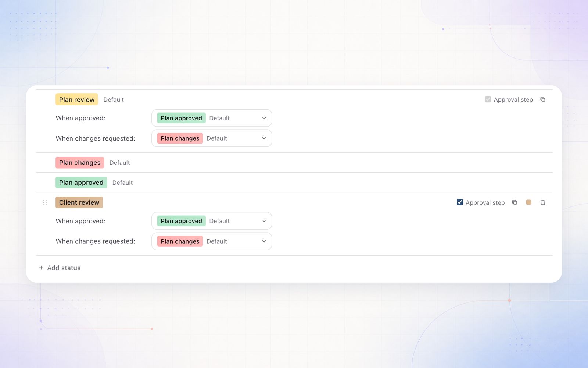Image resolution: width=588 pixels, height=368 pixels.
Task: Click When approved label under Client review
Action: point(80,221)
